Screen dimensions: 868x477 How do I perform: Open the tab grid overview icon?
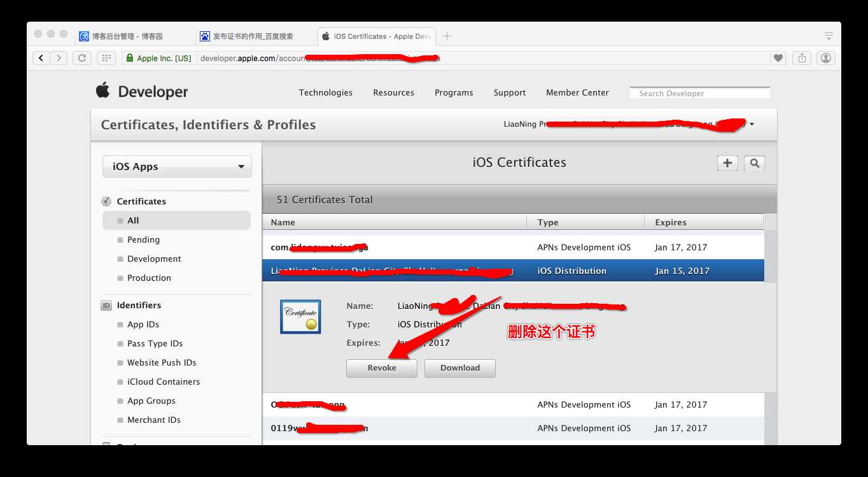pyautogui.click(x=106, y=58)
